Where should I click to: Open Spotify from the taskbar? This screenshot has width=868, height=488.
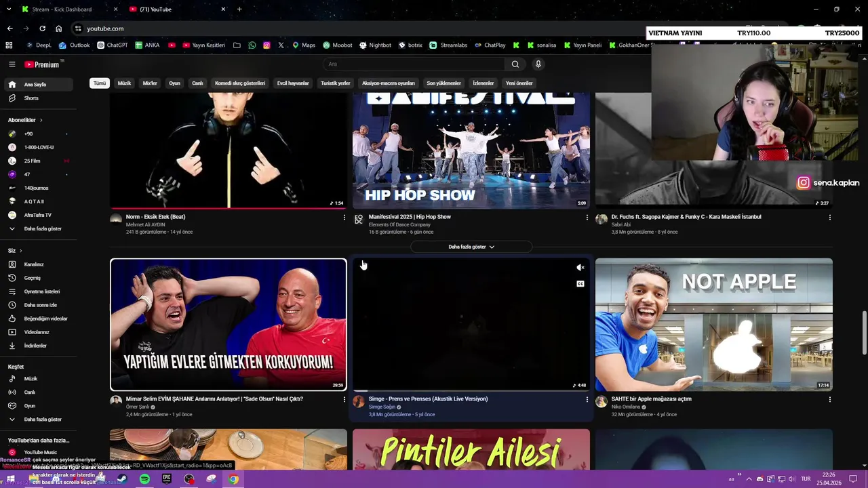[x=144, y=479]
